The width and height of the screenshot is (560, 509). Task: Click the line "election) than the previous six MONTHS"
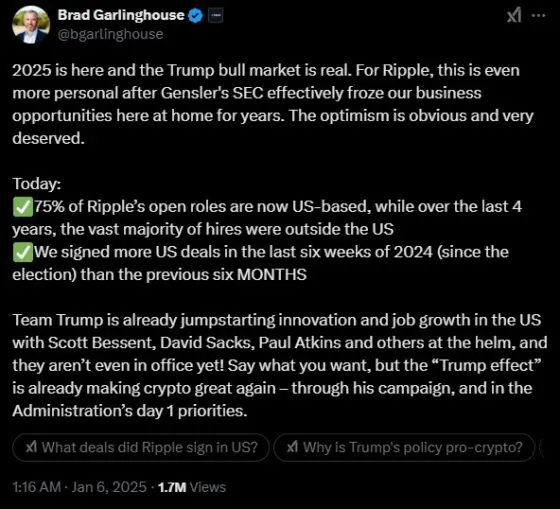point(159,275)
